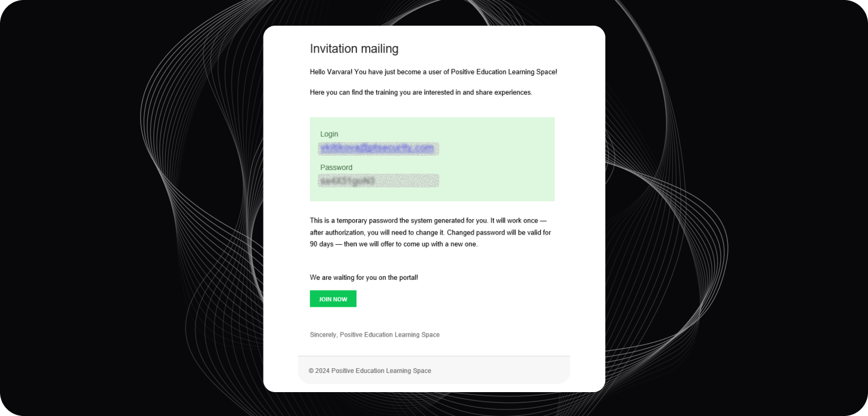Click the Login label
The image size is (868, 416).
coord(329,134)
